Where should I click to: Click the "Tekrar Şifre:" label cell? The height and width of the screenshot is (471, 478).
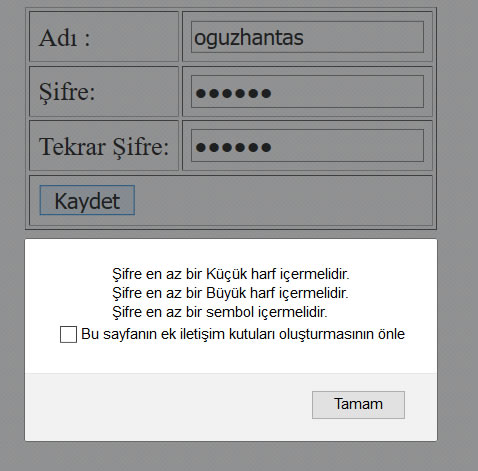coord(104,146)
